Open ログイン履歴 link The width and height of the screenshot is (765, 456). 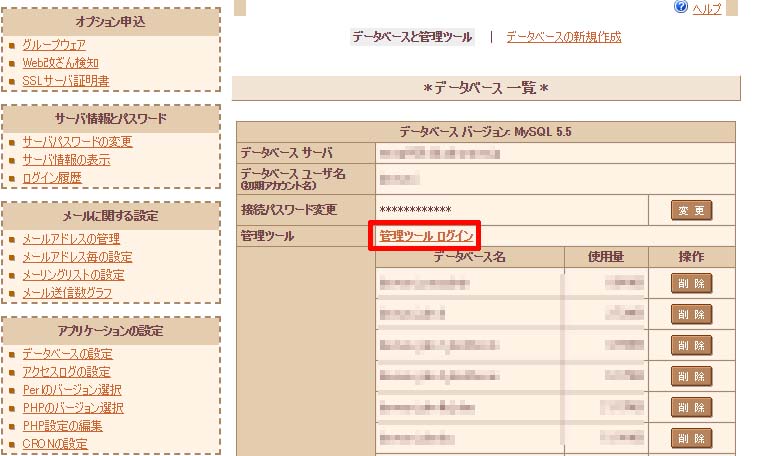click(x=52, y=178)
